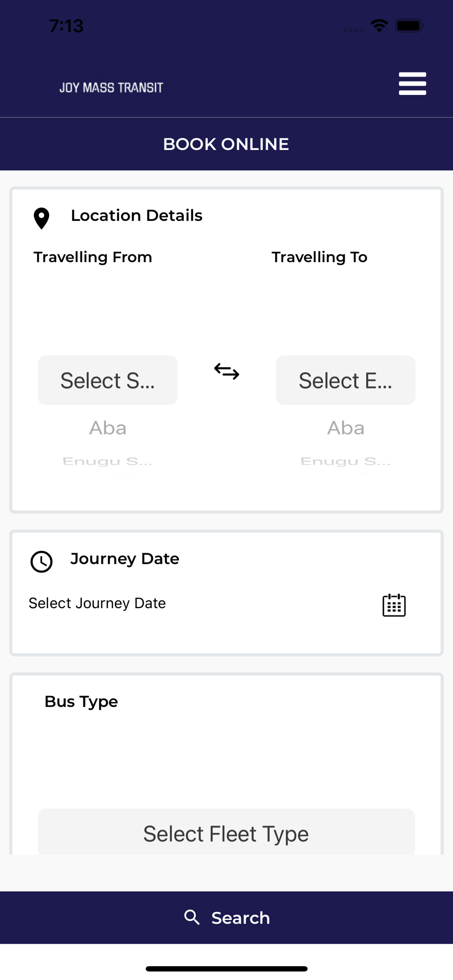Tap the magnifier icon in Search bar
Viewport: 453px width, 980px height.
192,917
